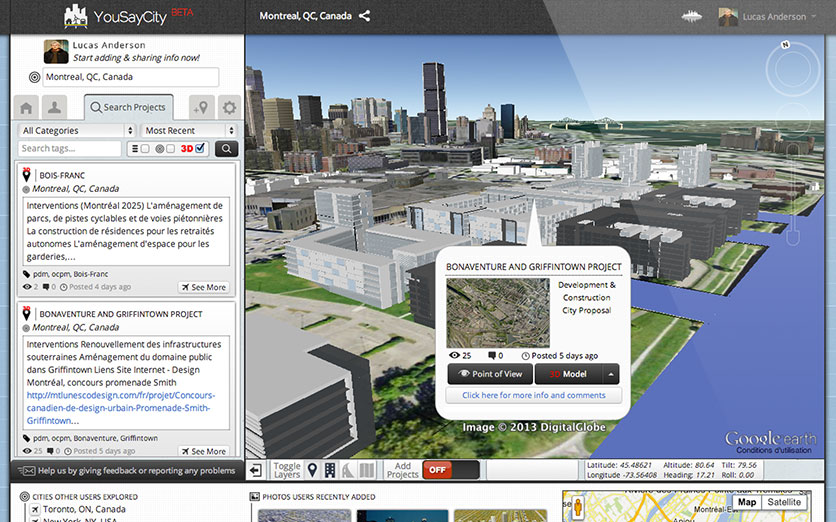The width and height of the screenshot is (836, 522).
Task: Open the aerial thumbnail in the project popup
Action: [x=498, y=313]
